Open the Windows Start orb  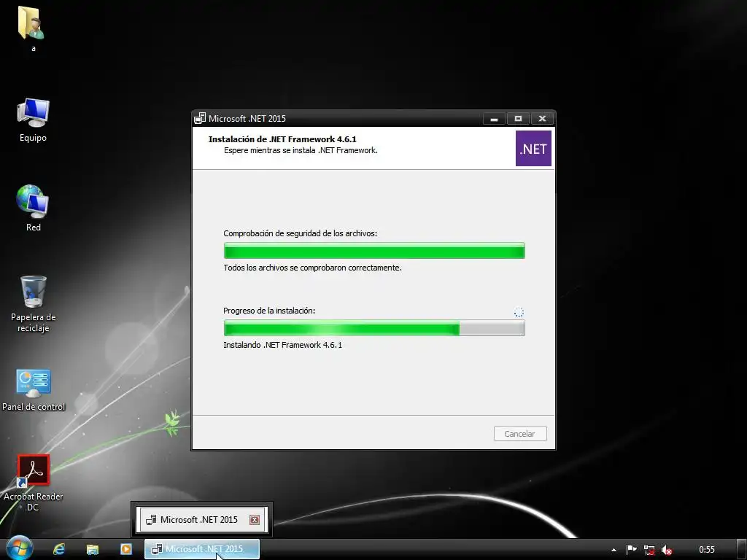coord(19,548)
